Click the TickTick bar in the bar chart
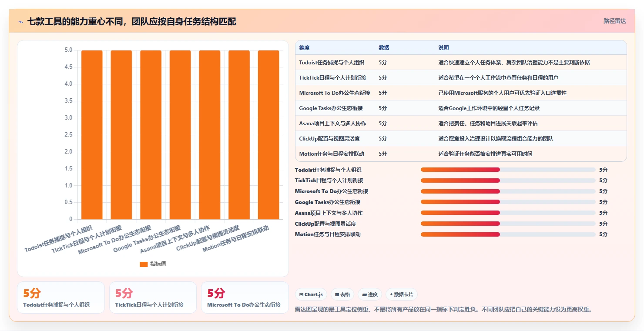The image size is (644, 331). [121, 135]
